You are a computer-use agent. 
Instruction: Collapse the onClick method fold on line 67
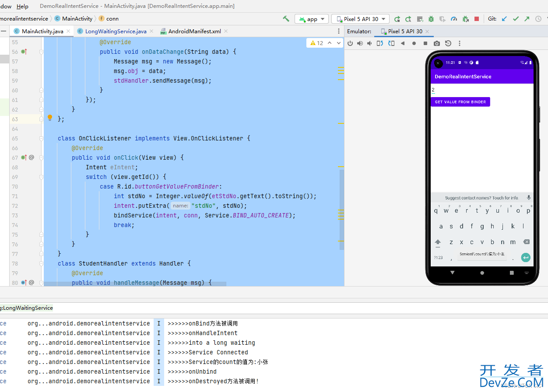(42, 157)
